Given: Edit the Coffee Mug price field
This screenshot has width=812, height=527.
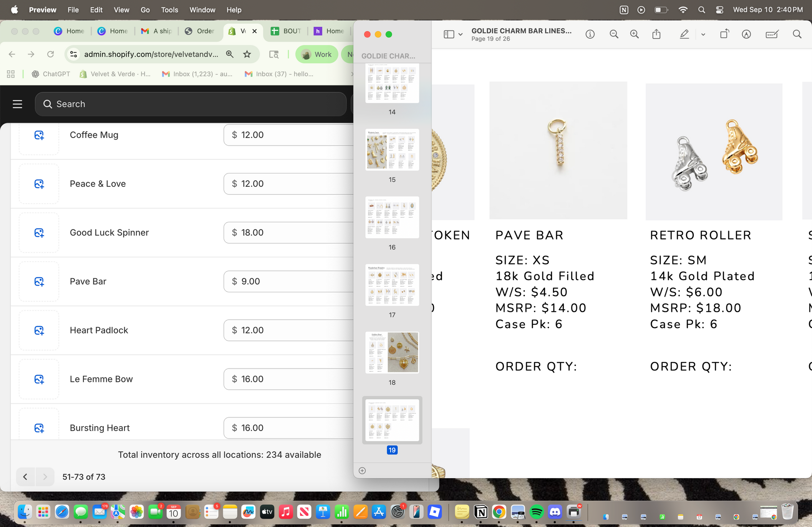Looking at the screenshot, I should [289, 135].
